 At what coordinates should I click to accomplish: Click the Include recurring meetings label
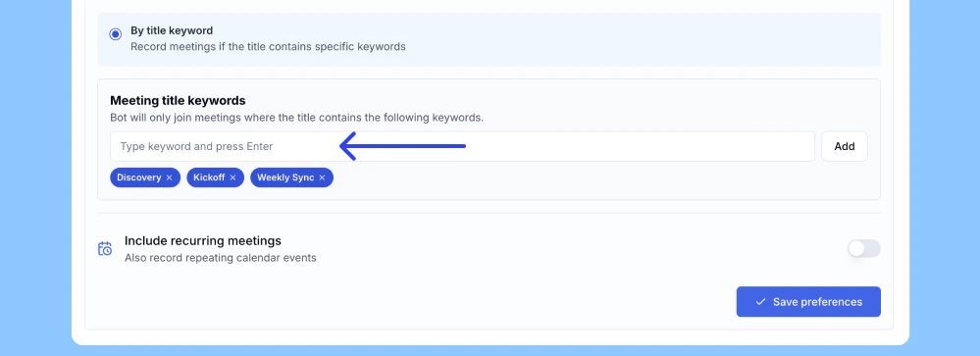tap(202, 240)
